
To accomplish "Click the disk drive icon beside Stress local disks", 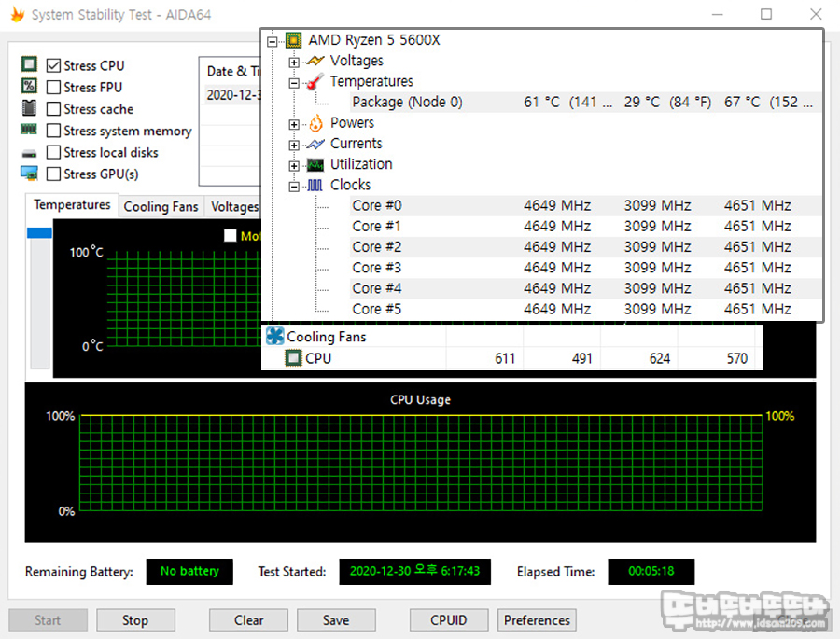I will pyautogui.click(x=29, y=154).
